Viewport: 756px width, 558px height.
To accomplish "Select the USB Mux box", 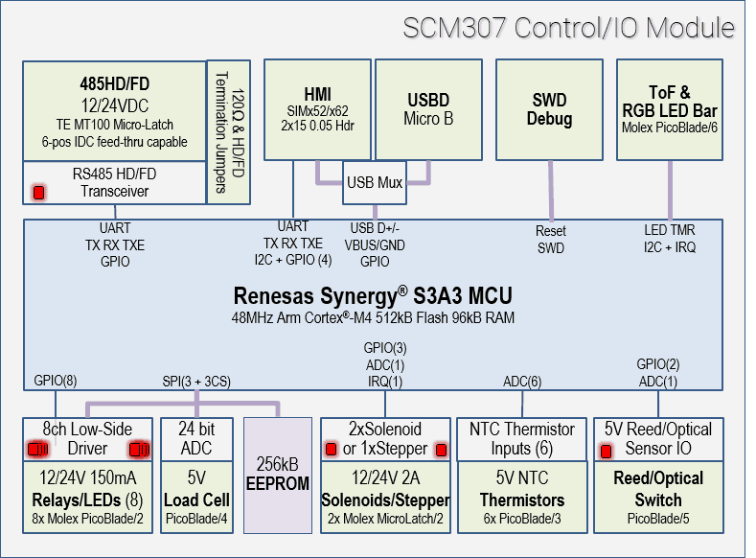I will coord(375,183).
